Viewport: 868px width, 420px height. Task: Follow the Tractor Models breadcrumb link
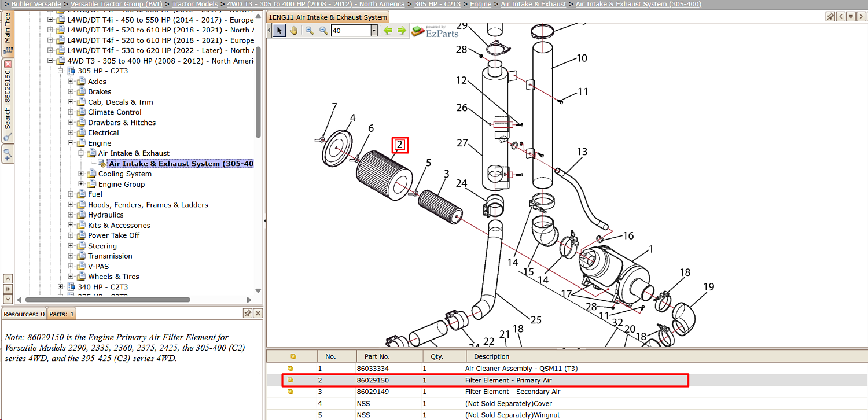[195, 4]
